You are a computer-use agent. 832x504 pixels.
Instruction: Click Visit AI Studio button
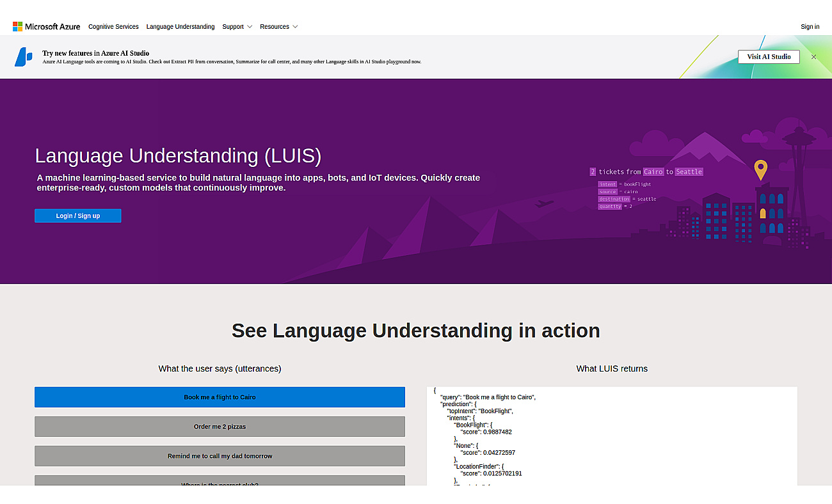pyautogui.click(x=769, y=57)
